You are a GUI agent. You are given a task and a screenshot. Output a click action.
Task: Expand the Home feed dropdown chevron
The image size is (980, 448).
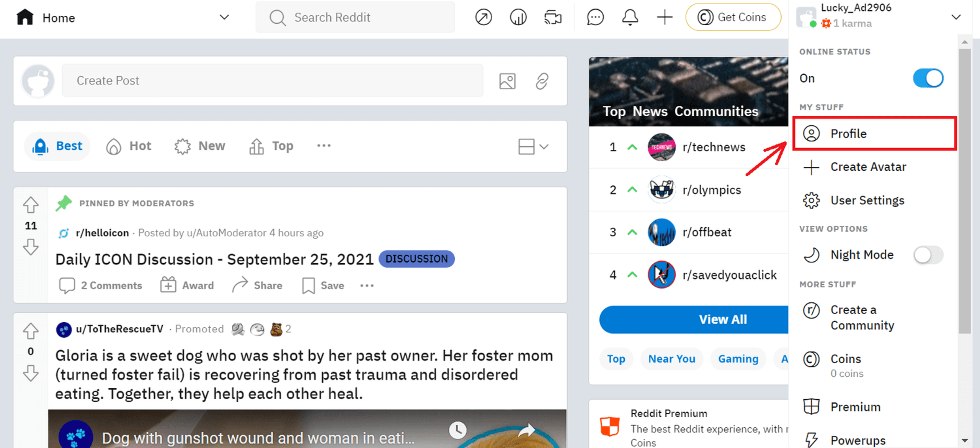tap(224, 17)
